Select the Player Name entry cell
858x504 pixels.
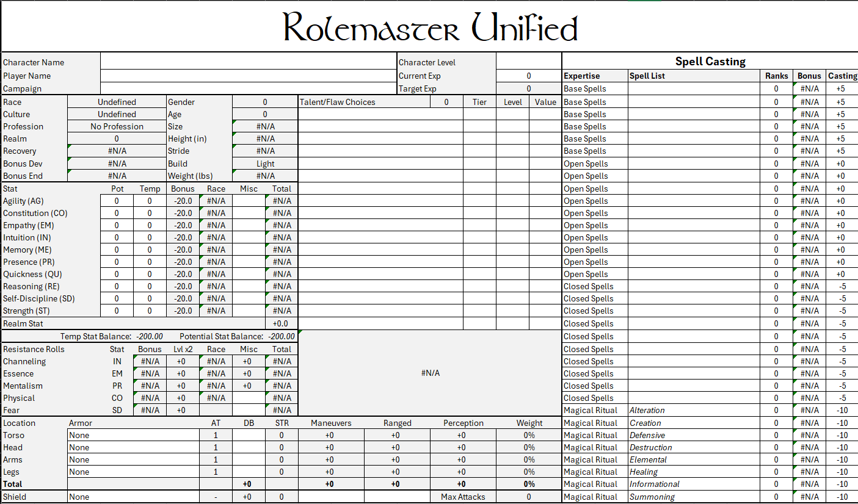point(248,76)
